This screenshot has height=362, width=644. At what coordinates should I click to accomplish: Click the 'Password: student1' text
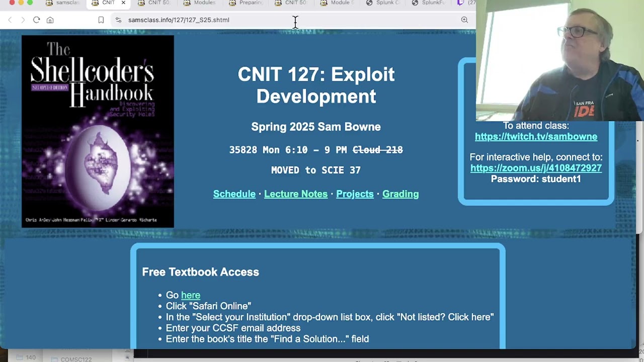click(536, 179)
